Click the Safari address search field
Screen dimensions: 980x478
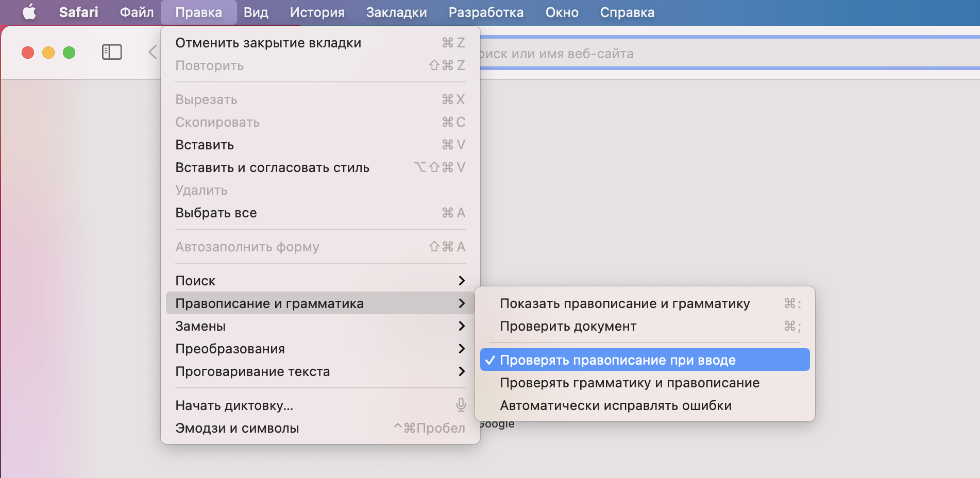[729, 53]
